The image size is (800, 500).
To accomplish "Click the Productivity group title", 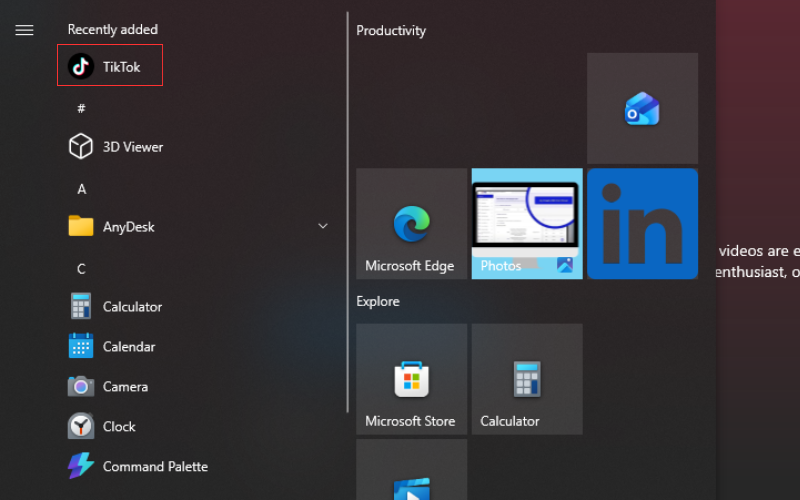I will click(391, 31).
